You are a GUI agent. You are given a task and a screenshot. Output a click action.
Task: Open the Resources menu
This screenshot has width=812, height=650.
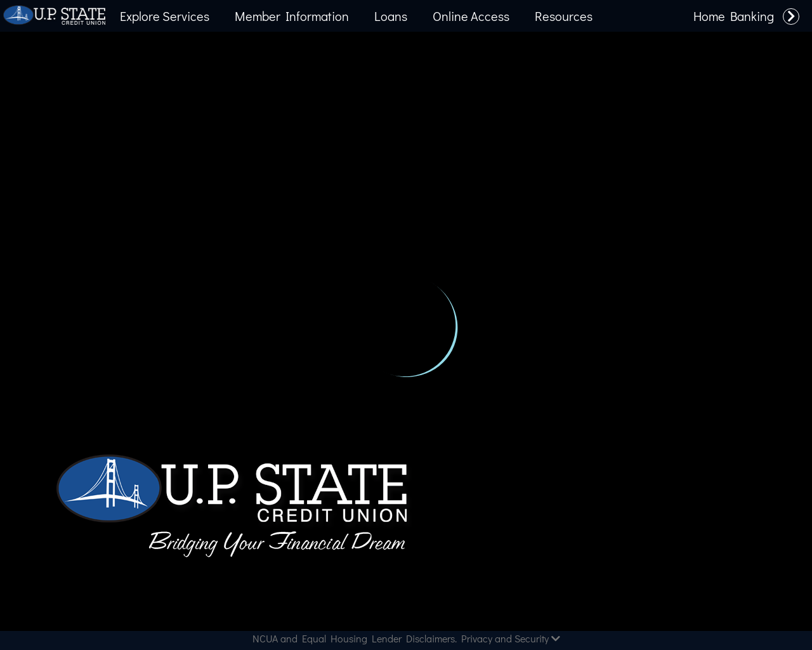[x=563, y=17]
